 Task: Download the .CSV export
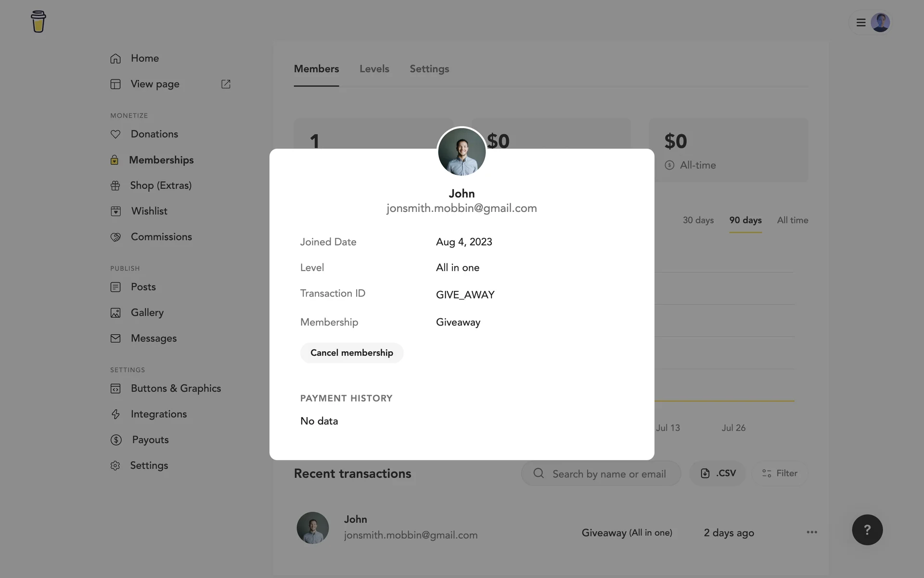(x=718, y=473)
